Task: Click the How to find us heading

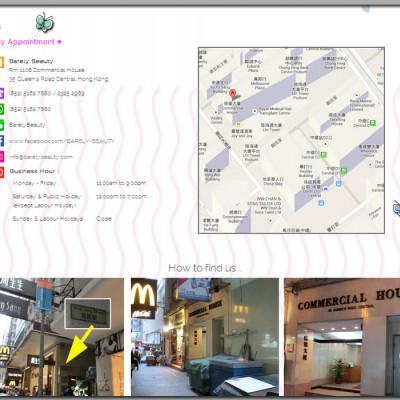Action: click(x=205, y=268)
